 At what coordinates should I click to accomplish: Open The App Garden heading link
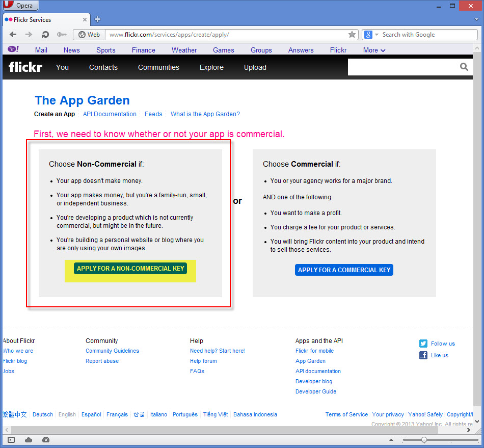click(82, 100)
